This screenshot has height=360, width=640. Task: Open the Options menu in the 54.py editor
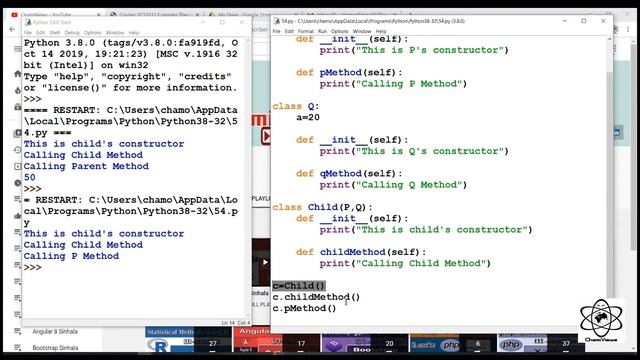pos(340,31)
